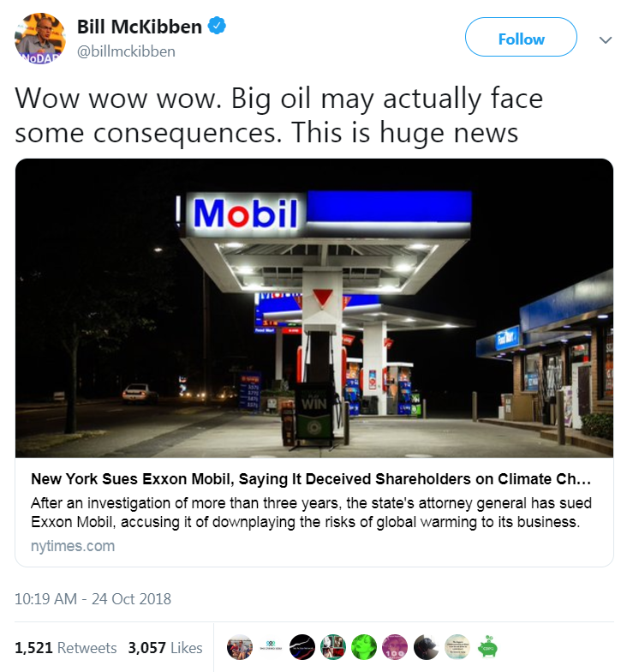View the 1,521 Retweets list
This screenshot has height=672, width=633.
[66, 648]
